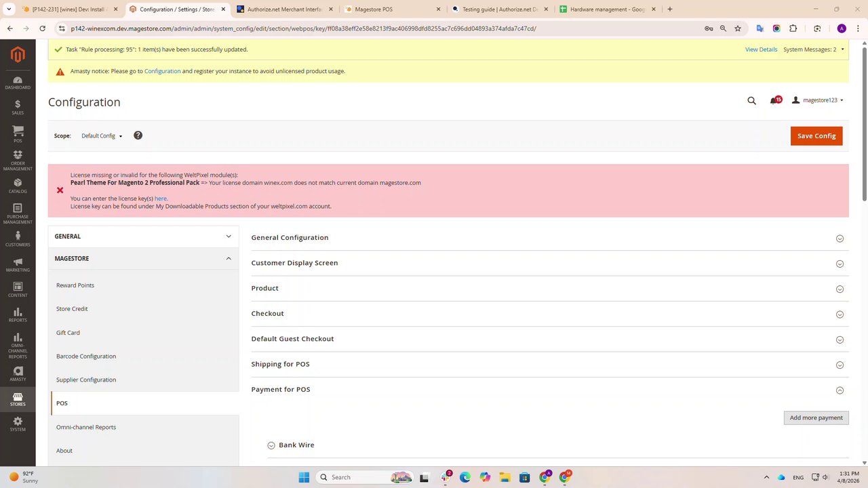The width and height of the screenshot is (868, 488).
Task: Open the POS admin menu
Action: (x=18, y=134)
